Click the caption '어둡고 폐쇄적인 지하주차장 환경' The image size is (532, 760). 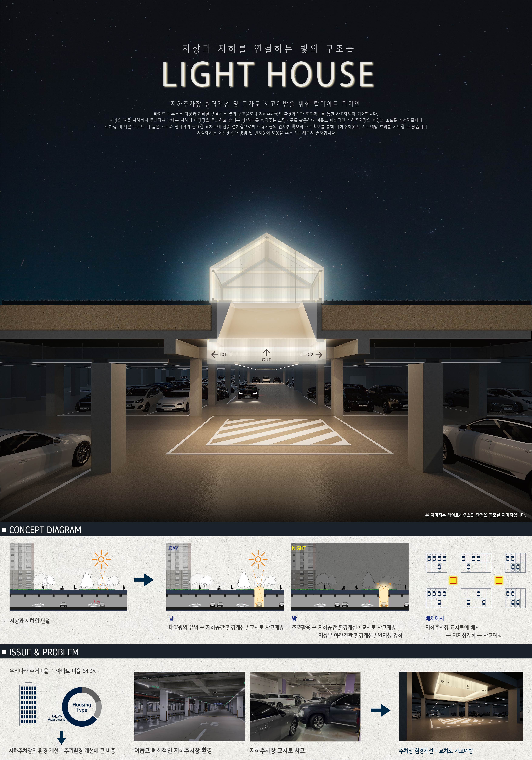coord(173,750)
